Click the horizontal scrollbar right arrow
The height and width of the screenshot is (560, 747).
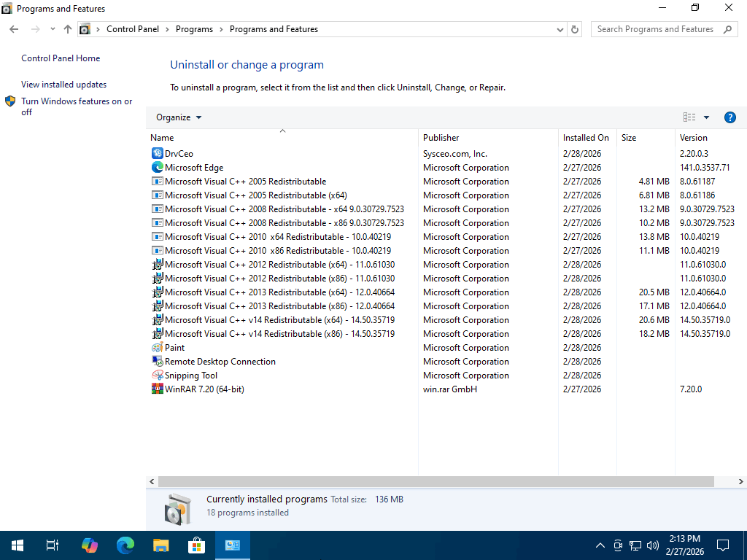(x=741, y=482)
